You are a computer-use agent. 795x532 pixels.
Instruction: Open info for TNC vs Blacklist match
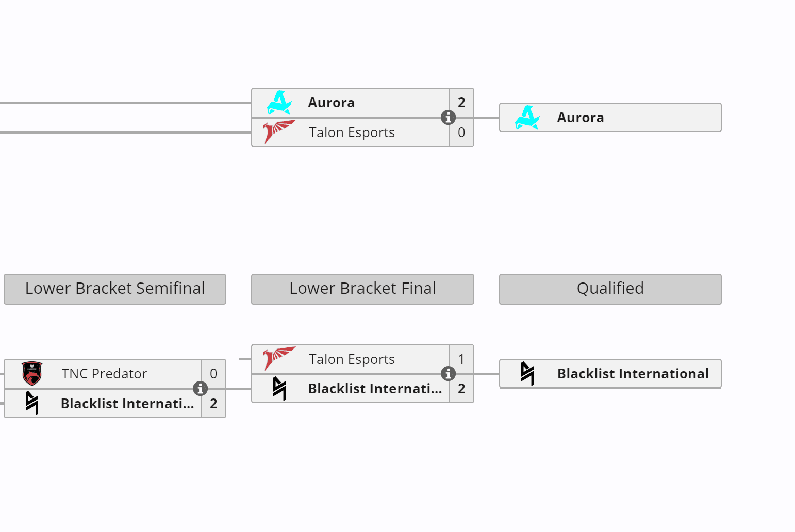point(200,388)
